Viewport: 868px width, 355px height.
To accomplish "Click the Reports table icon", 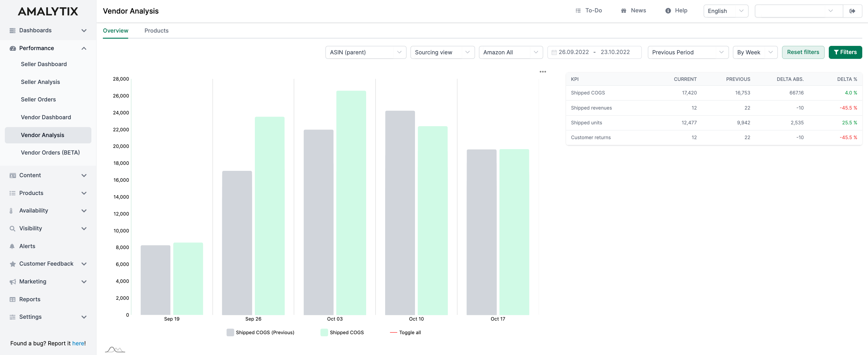I will 12,299.
